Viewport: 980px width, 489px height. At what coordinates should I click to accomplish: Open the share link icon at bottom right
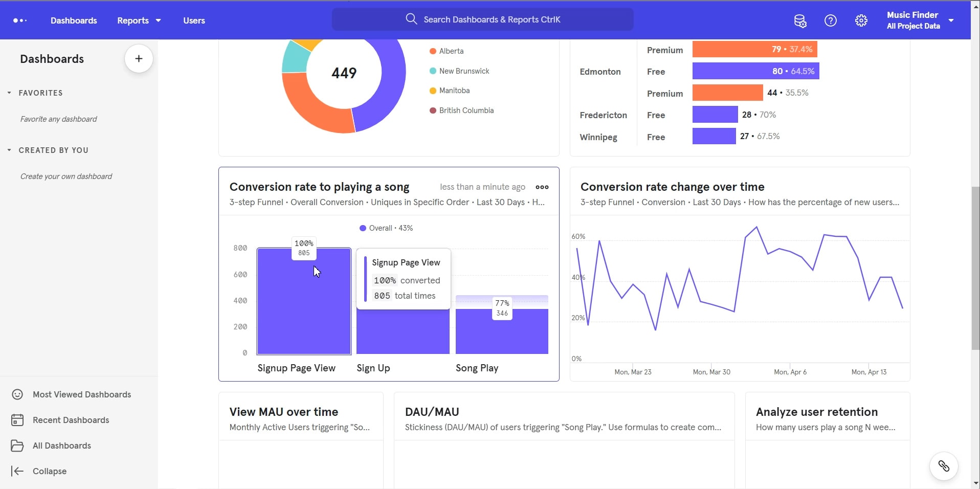pos(944,466)
